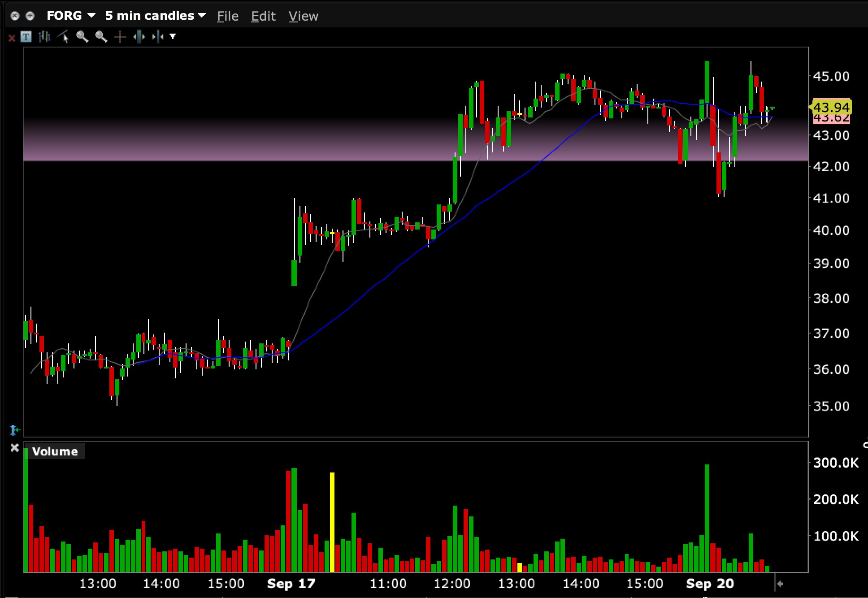Screen dimensions: 868x598
Task: Click the second magnifier zoom icon
Action: [x=101, y=37]
